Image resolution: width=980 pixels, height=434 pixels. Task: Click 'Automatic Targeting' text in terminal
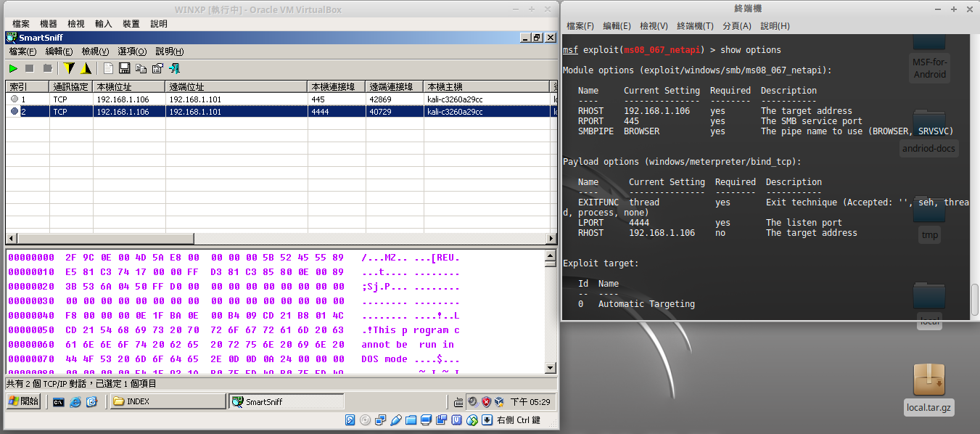coord(646,304)
